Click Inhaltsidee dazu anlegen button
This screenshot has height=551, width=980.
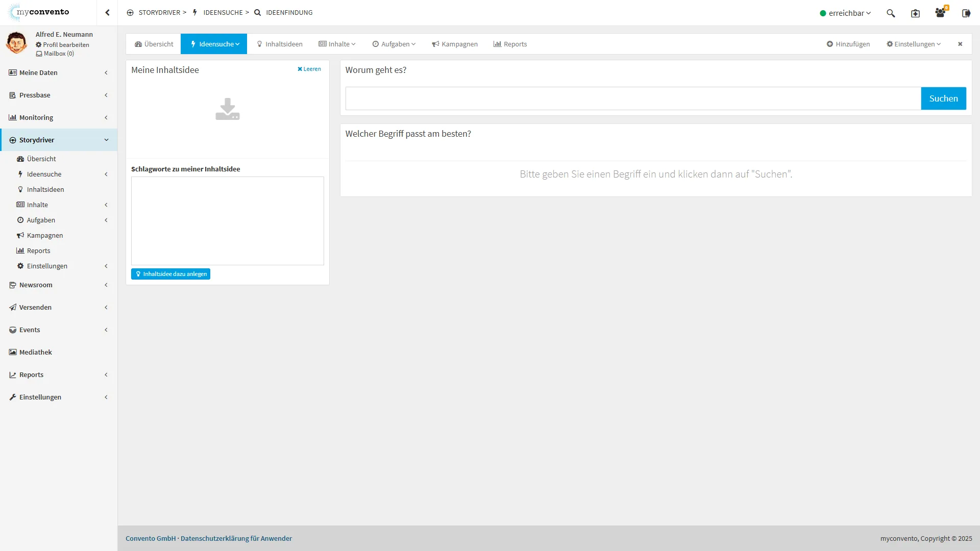pos(170,274)
